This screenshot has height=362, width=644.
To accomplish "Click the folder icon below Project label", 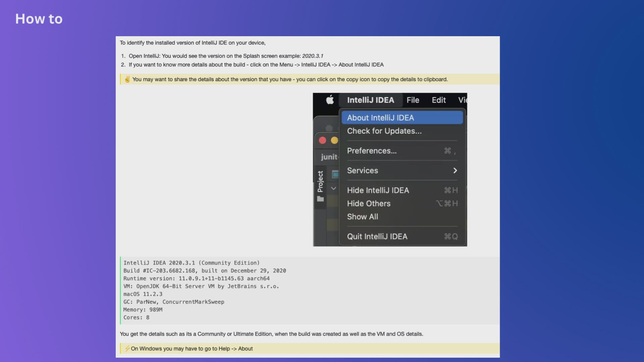I will click(320, 199).
